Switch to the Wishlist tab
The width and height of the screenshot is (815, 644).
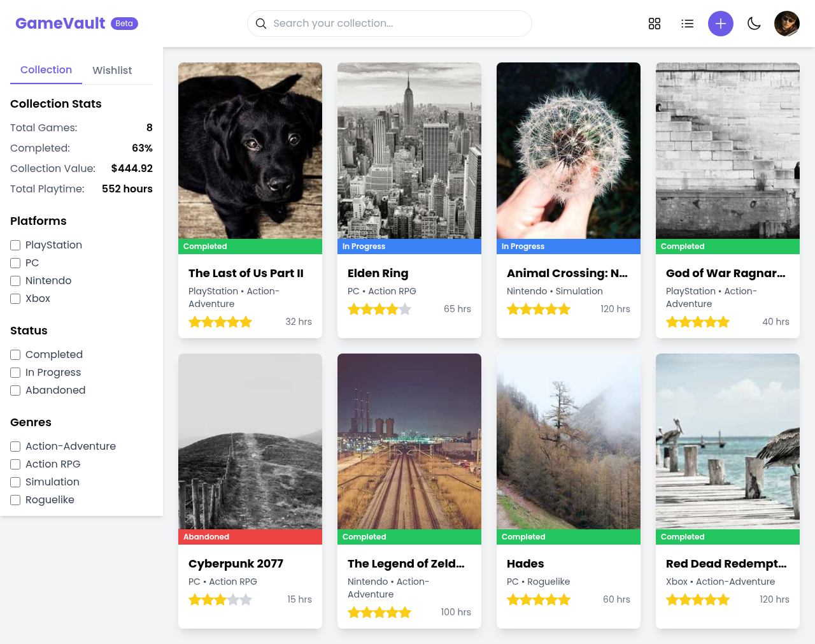[x=111, y=70]
